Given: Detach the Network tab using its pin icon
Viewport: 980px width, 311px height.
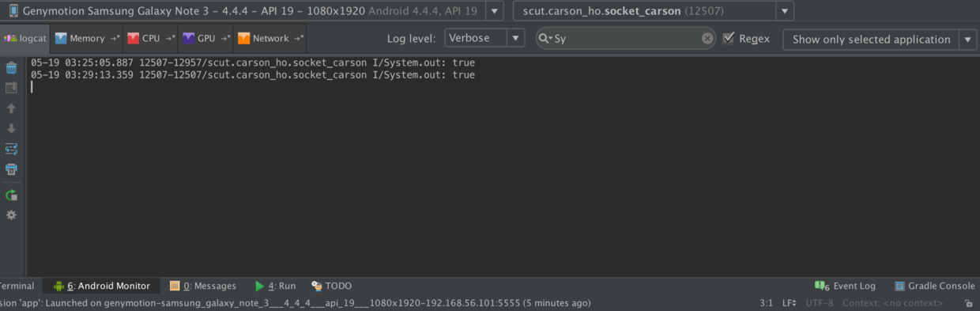Looking at the screenshot, I should (x=298, y=39).
